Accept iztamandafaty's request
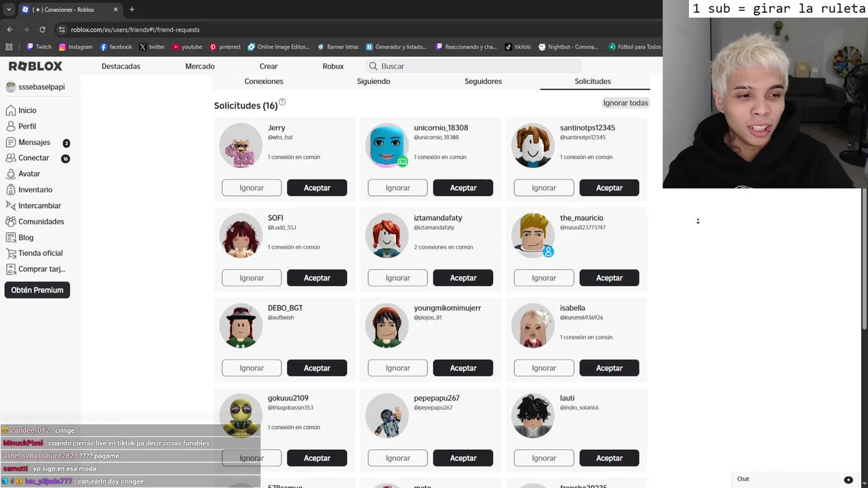This screenshot has height=488, width=868. coord(463,278)
